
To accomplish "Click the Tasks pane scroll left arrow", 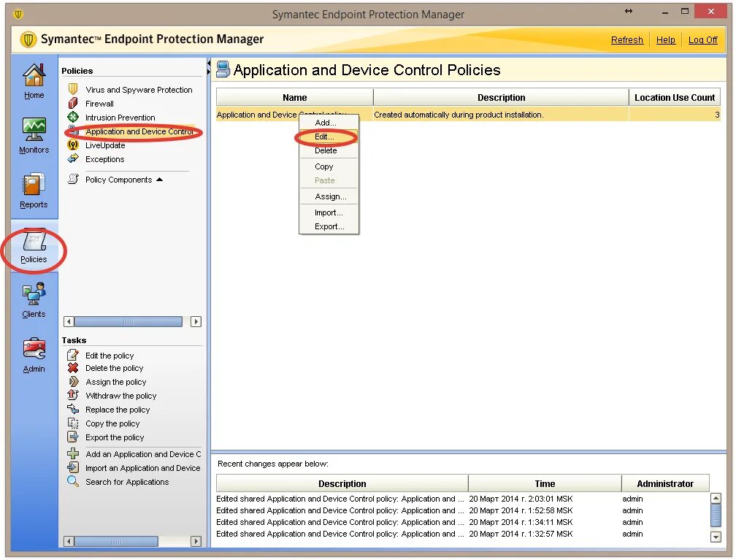I will pos(69,541).
